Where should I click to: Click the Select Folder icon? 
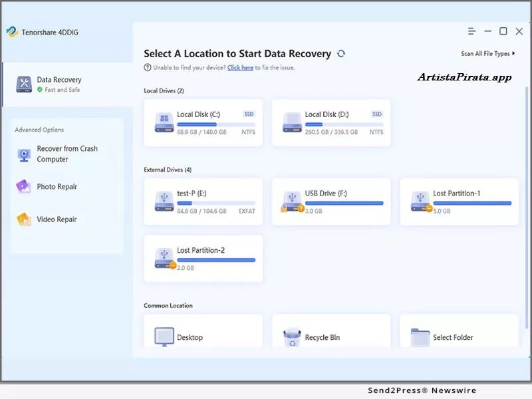(x=420, y=337)
